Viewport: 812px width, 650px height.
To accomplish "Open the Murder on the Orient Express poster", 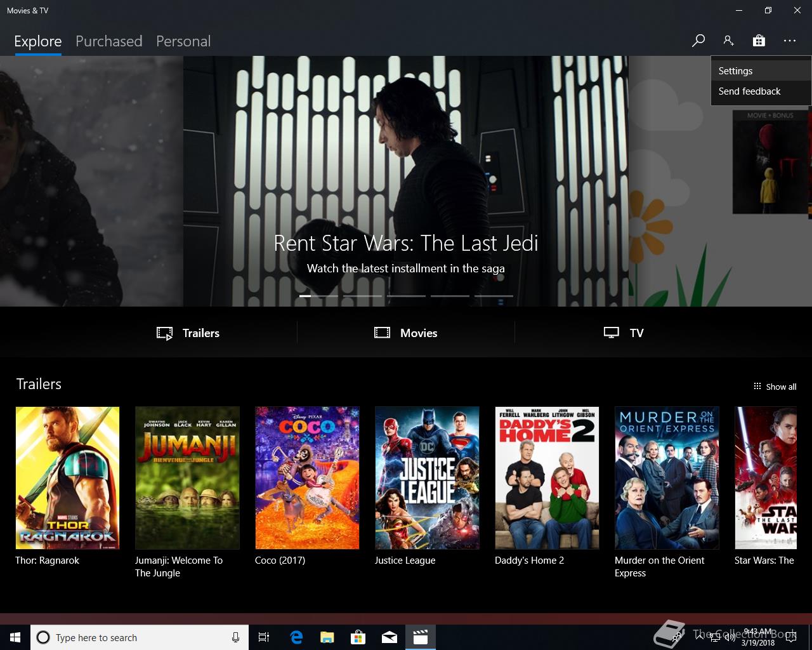I will (667, 478).
